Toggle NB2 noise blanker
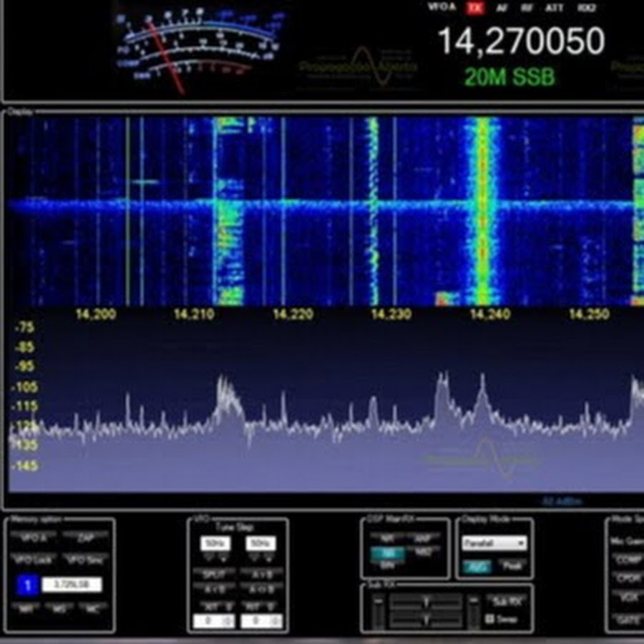 pos(423,552)
